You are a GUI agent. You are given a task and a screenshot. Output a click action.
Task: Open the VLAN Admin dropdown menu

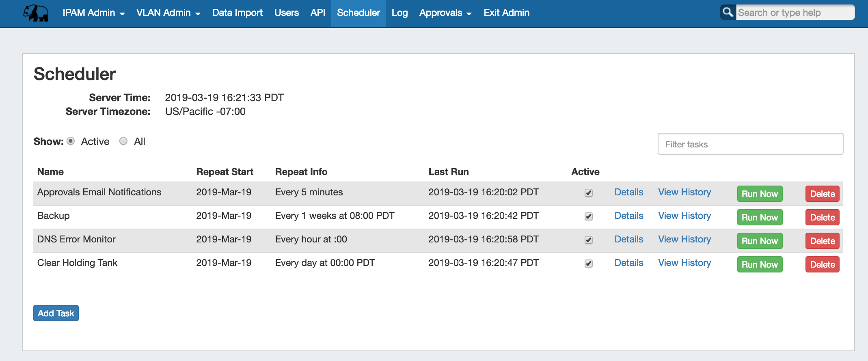coord(168,13)
